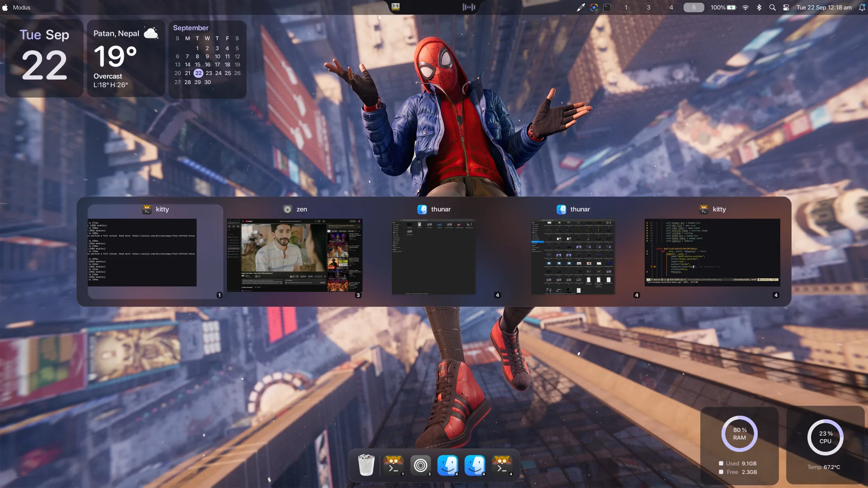This screenshot has width=868, height=488.
Task: Click the cloud weather icon in weather widget
Action: click(151, 33)
